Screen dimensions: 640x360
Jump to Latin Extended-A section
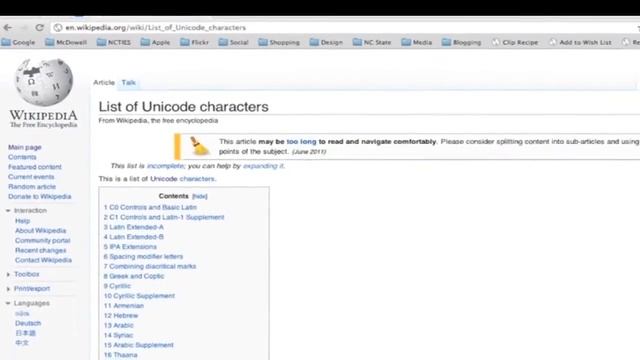[x=133, y=227]
